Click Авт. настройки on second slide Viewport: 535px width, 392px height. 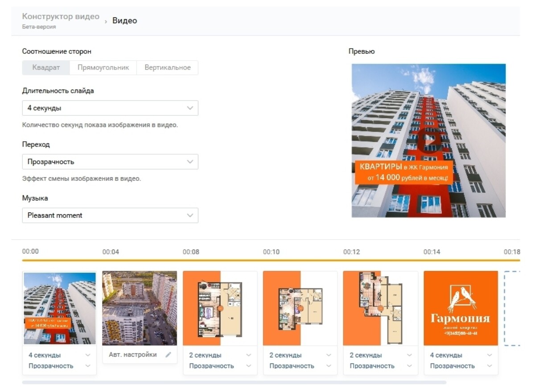[x=133, y=355]
